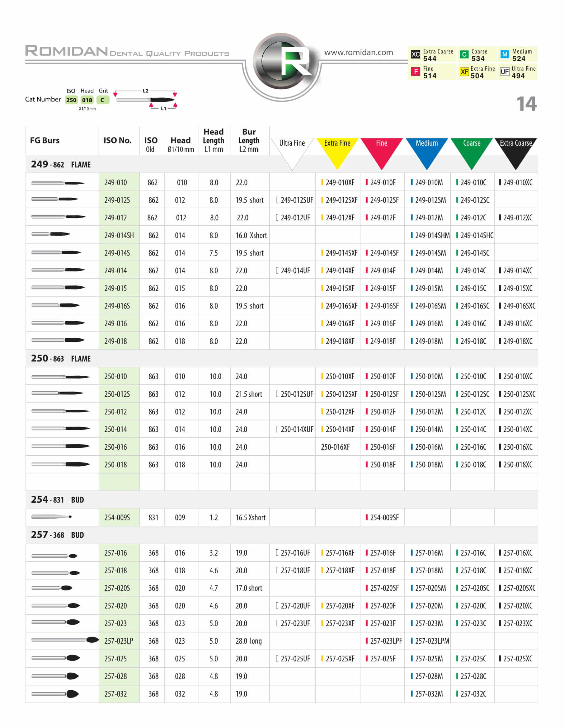
Task: Click the long bur image in row 257-023LP
Action: [65, 640]
